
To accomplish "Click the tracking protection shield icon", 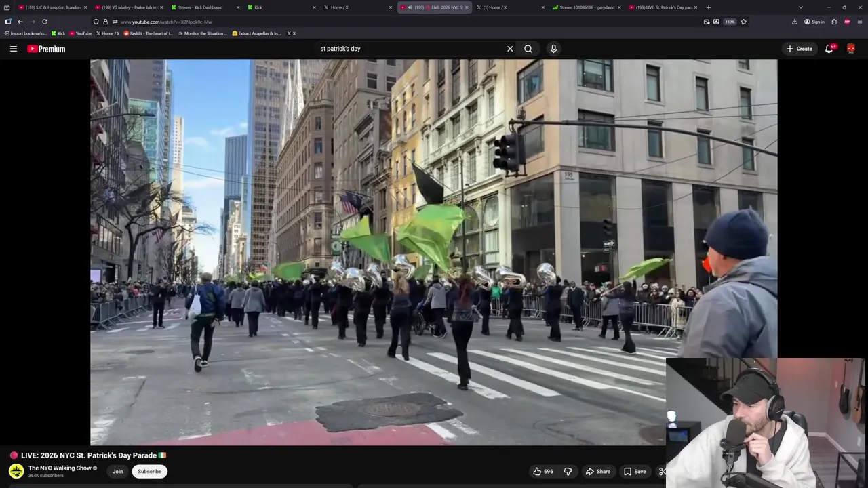I will (x=96, y=22).
